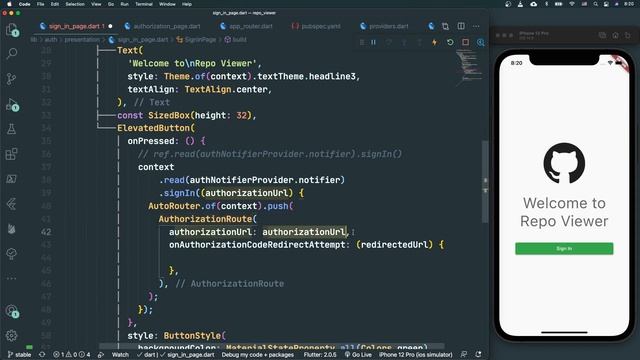Open the sign_in_page.dart tab
This screenshot has height=360, width=640.
[x=76, y=26]
